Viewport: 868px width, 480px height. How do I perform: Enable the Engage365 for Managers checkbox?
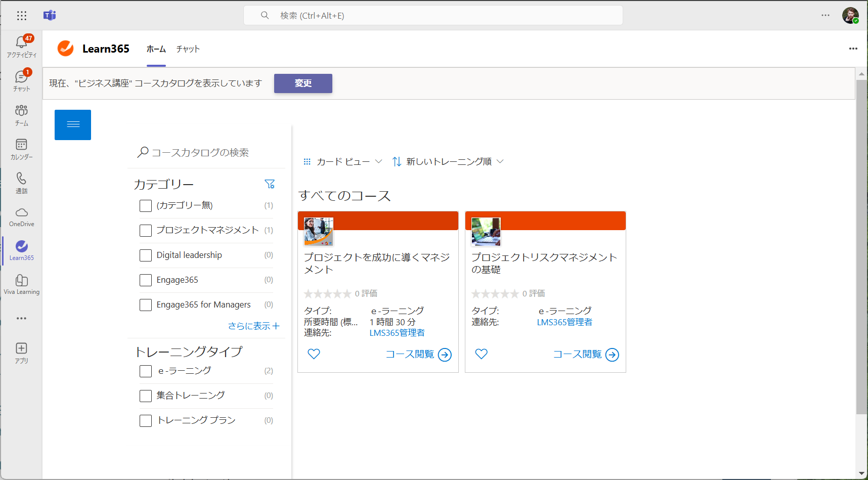pyautogui.click(x=146, y=305)
